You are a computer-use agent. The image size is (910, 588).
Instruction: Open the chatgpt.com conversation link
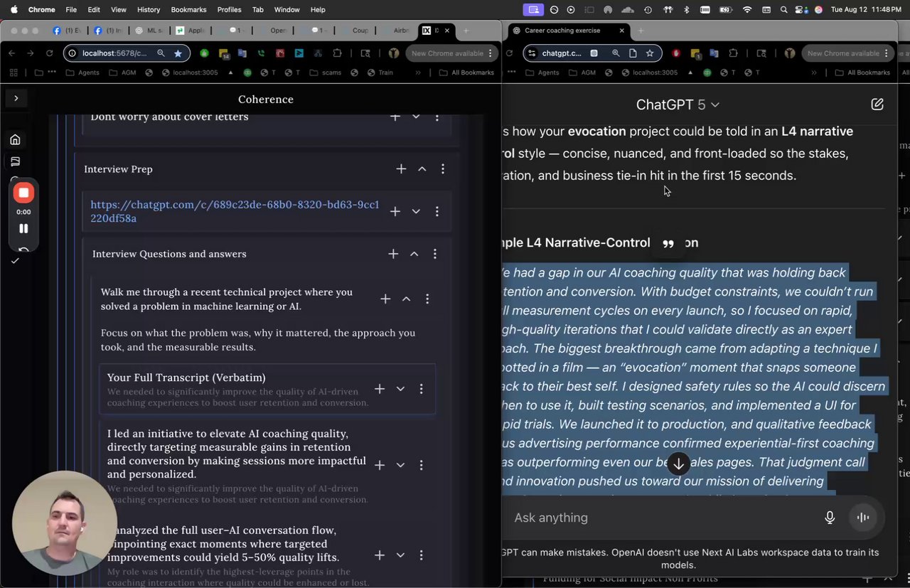(235, 211)
